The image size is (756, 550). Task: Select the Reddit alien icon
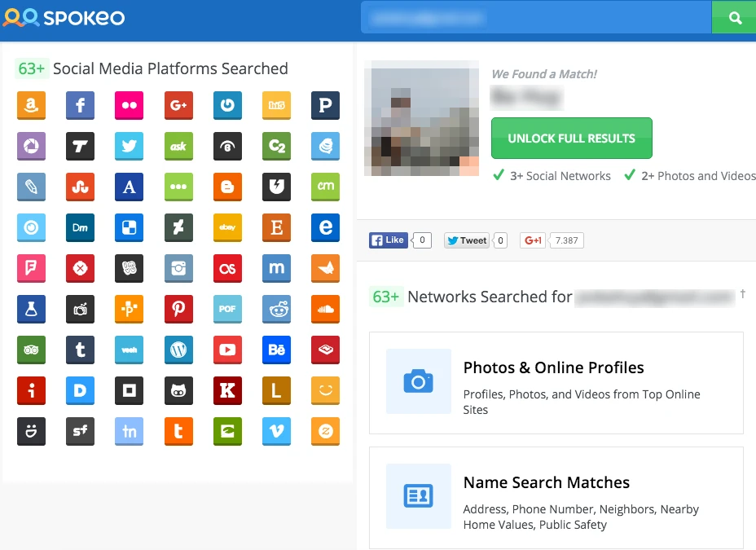pyautogui.click(x=276, y=309)
